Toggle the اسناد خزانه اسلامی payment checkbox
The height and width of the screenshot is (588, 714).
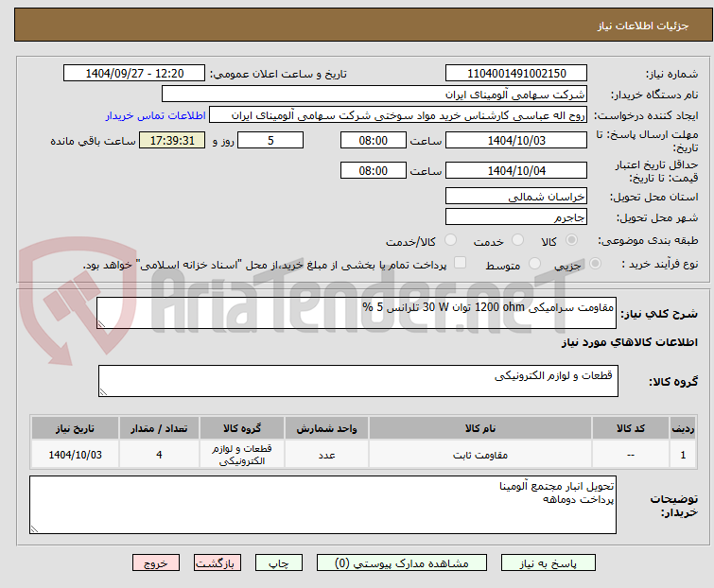[x=461, y=263]
